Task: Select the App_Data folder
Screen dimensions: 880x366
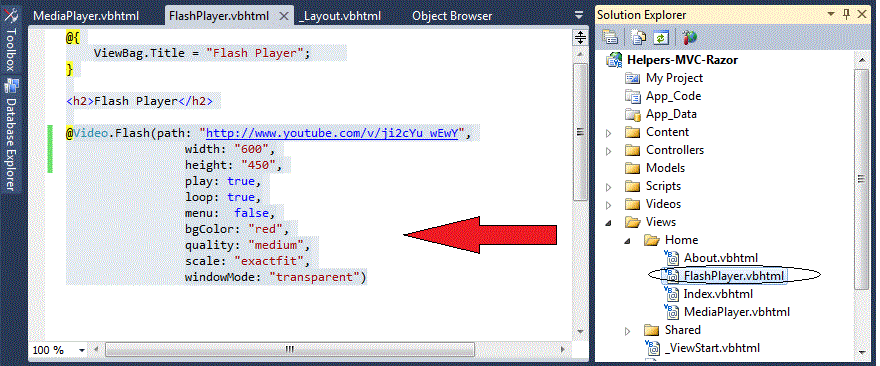Action: 671,114
